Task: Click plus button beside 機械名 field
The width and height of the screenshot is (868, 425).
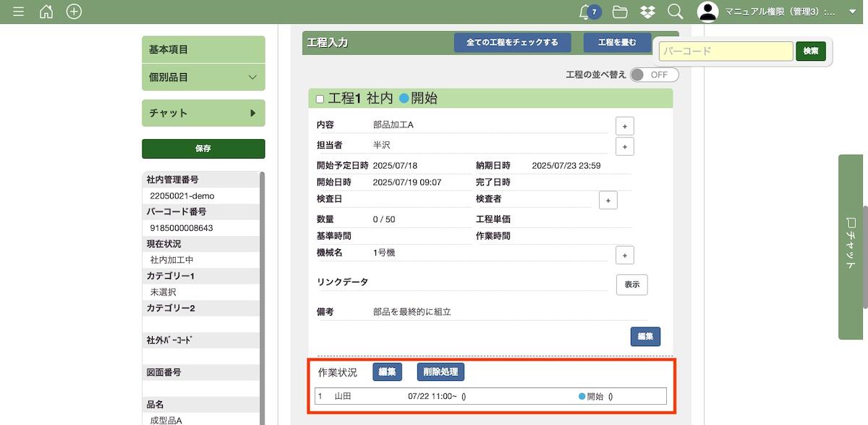Action: (624, 255)
